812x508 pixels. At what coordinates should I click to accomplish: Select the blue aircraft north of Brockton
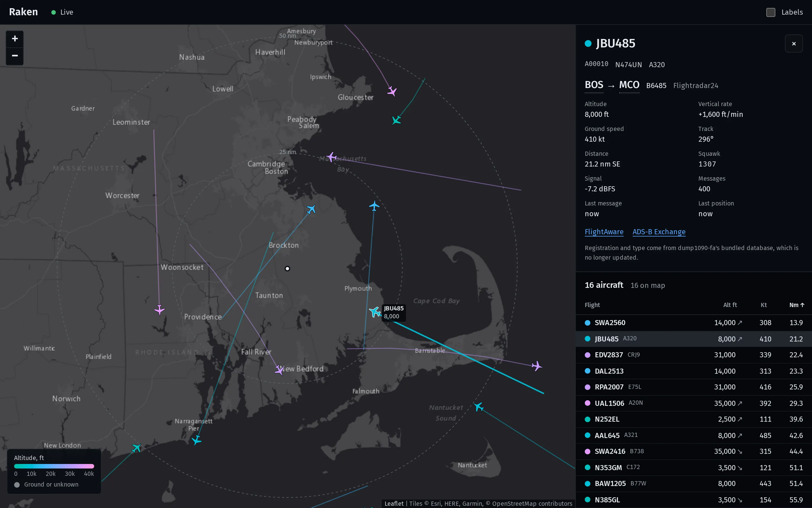(311, 209)
